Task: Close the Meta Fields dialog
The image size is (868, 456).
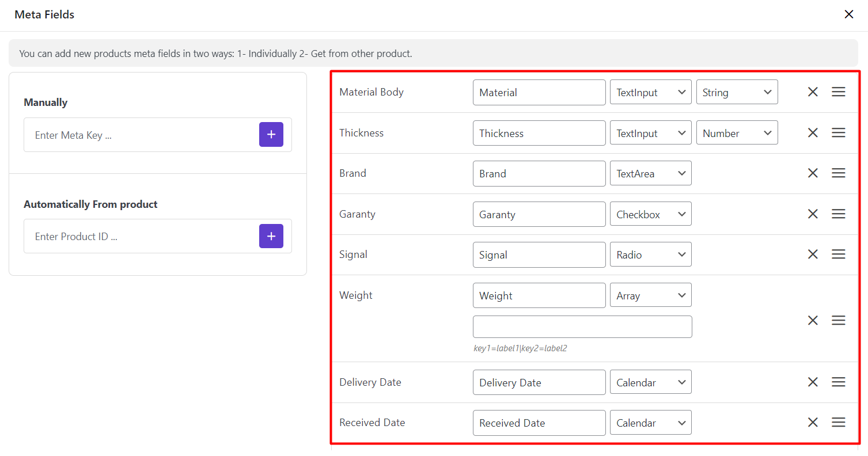Action: [x=848, y=14]
